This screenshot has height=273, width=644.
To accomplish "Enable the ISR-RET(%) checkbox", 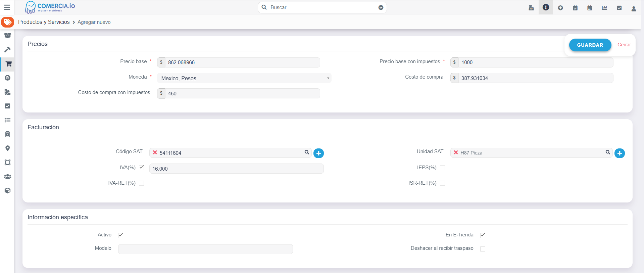I will [442, 183].
